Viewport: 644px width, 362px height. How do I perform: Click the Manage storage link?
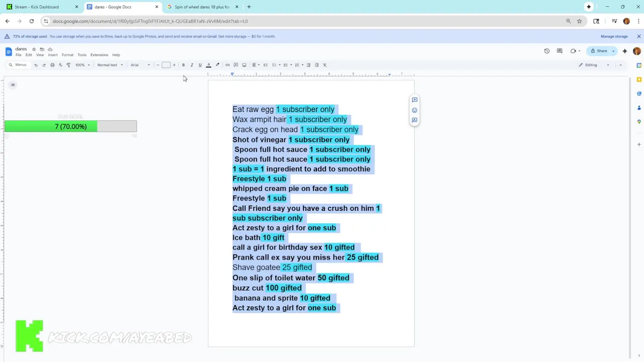click(x=614, y=36)
